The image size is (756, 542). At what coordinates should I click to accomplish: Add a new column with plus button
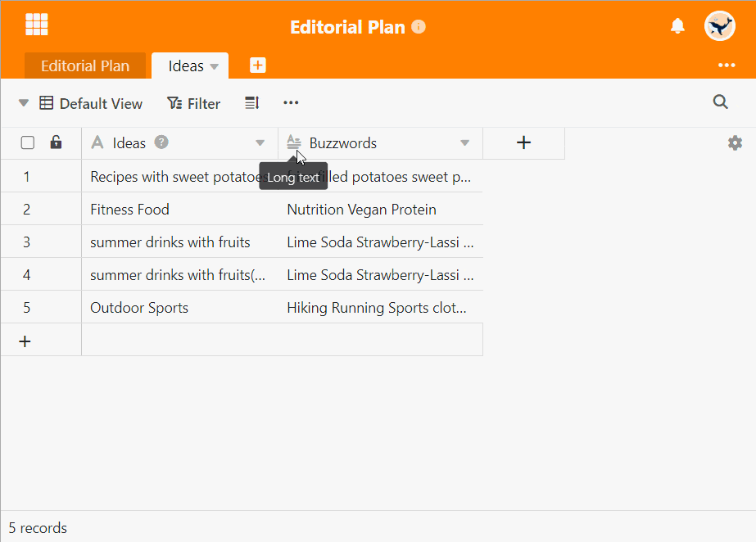pos(524,143)
